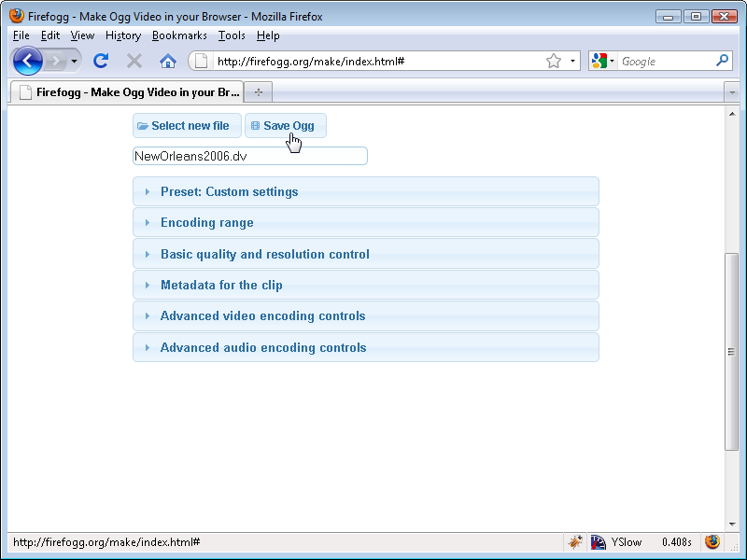This screenshot has width=747, height=560.
Task: Click the Firefogg Firefox icon in status bar
Action: (712, 542)
